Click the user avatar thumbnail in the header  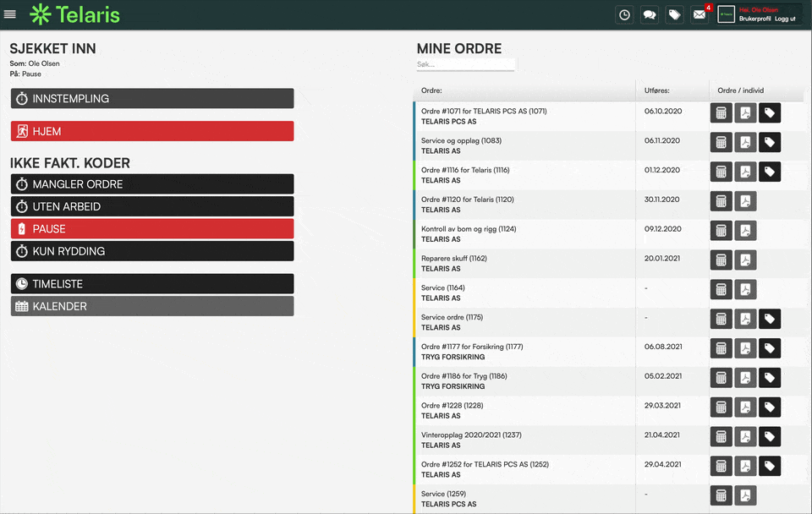pyautogui.click(x=726, y=14)
